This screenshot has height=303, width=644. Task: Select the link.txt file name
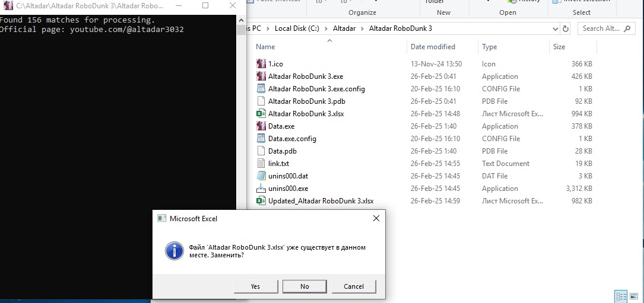(x=278, y=164)
